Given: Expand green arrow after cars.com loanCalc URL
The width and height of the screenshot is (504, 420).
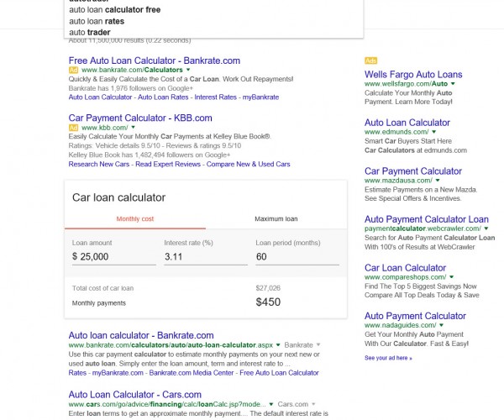Looking at the screenshot, I should point(271,404).
